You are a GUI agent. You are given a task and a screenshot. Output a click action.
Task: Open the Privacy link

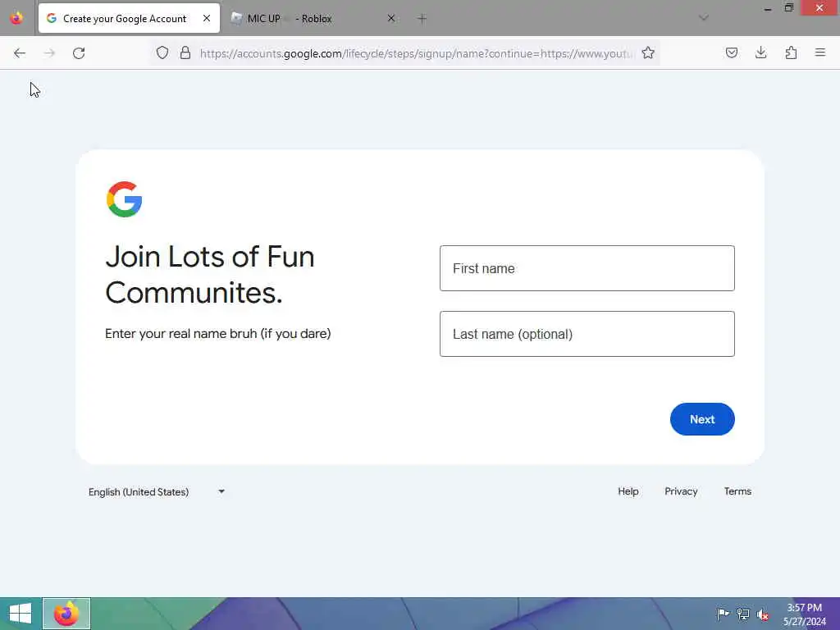pos(681,491)
